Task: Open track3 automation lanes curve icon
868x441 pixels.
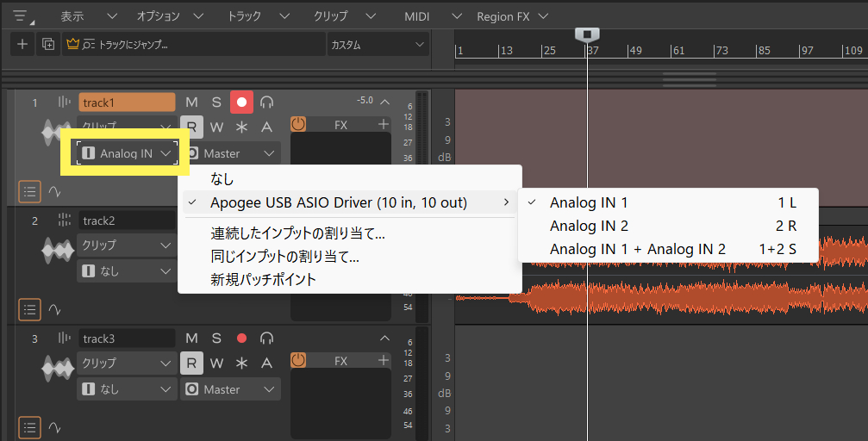Action: click(x=54, y=427)
